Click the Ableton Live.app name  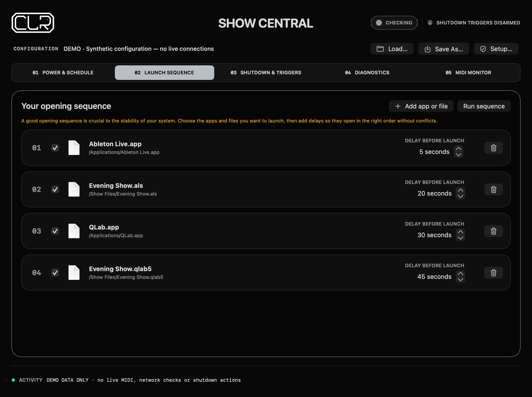pyautogui.click(x=115, y=144)
